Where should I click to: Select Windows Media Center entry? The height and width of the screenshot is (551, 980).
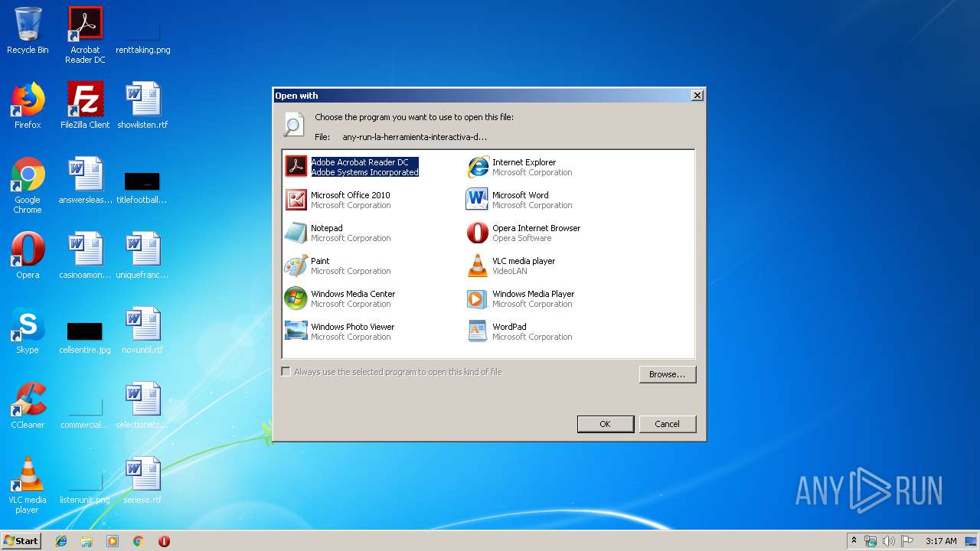[x=341, y=298]
